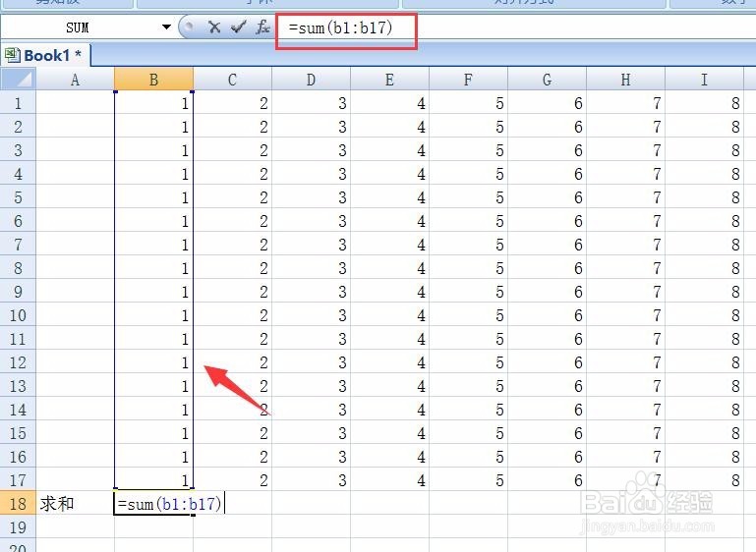This screenshot has width=756, height=552.
Task: Select row 14 header
Action: pyautogui.click(x=19, y=410)
